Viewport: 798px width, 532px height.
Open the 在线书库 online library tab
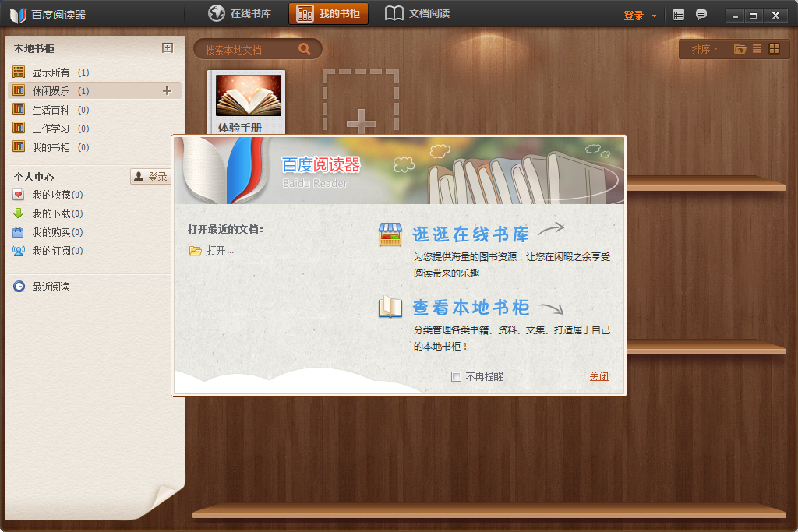tap(240, 14)
